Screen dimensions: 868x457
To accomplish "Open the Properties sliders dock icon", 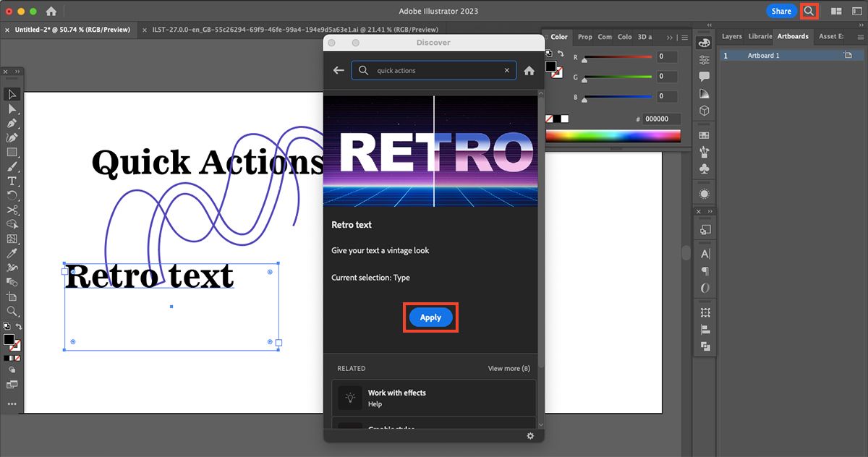I will click(x=704, y=60).
